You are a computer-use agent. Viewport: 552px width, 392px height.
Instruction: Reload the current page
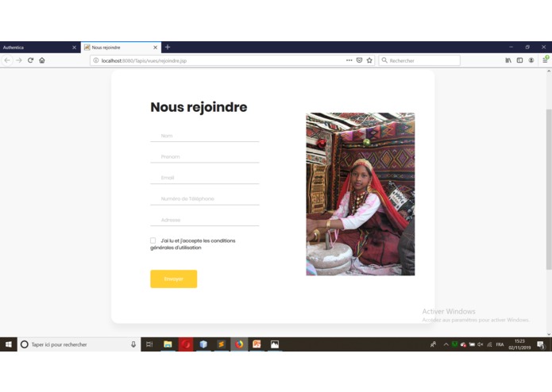[x=31, y=60]
